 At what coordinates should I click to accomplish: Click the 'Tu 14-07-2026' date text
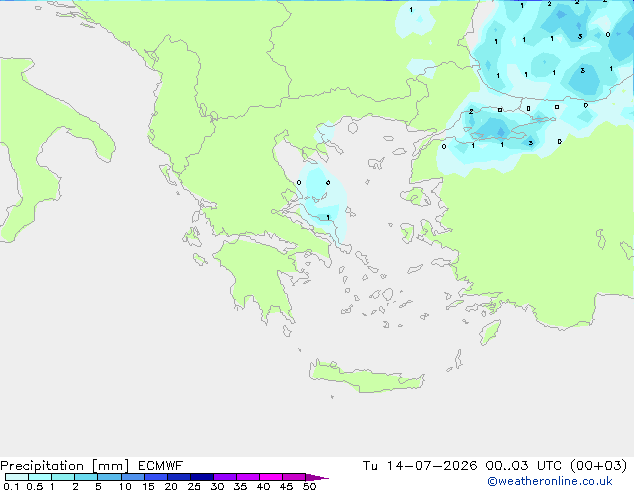pos(420,466)
